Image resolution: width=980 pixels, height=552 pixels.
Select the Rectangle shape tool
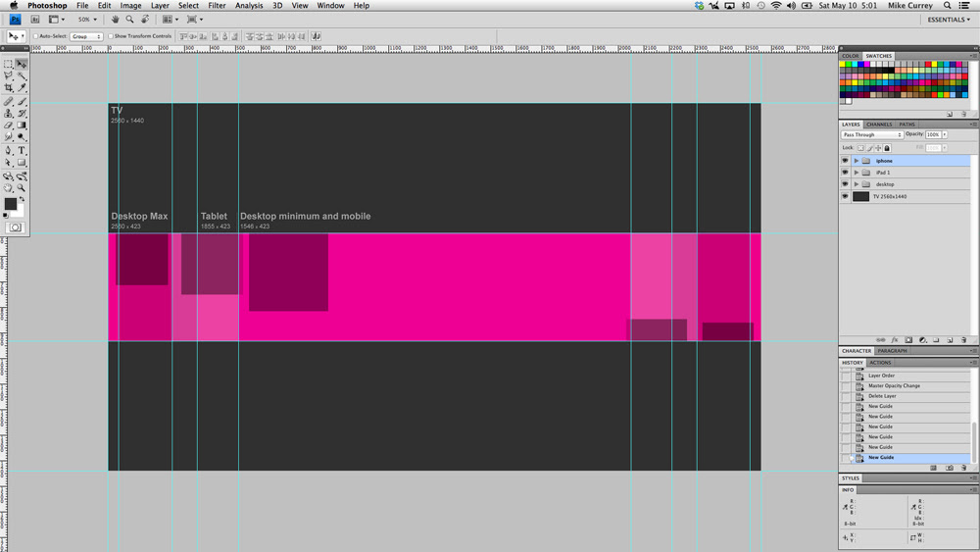[22, 163]
